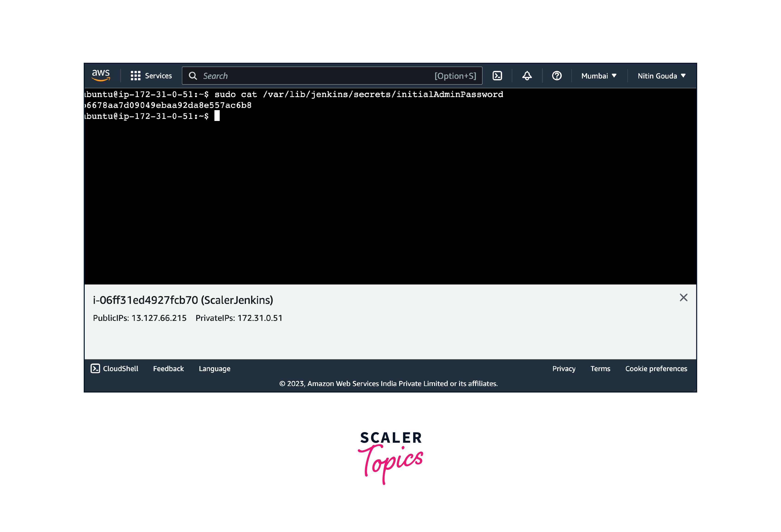Click the CloudShell text label in footer
This screenshot has width=781, height=532.
coord(120,369)
